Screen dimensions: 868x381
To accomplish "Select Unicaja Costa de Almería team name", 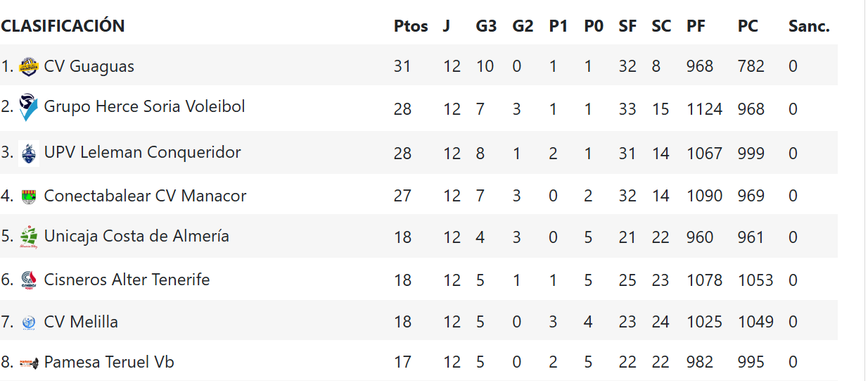I will (x=136, y=236).
